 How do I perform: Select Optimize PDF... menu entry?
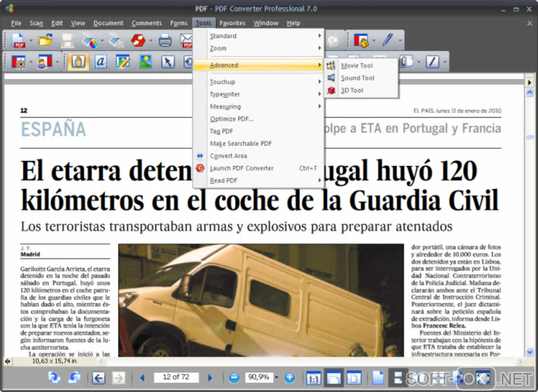[258, 119]
